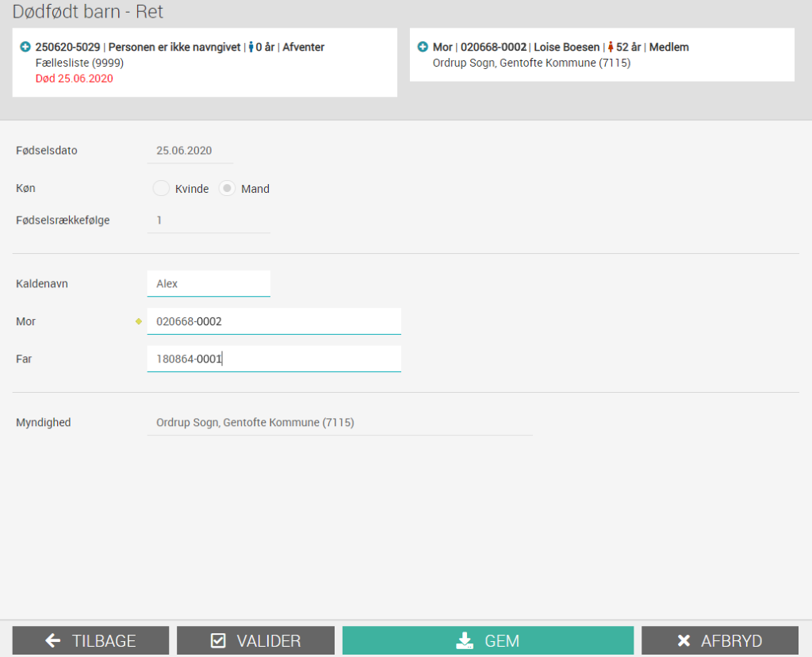Save with the GEM button

[488, 640]
